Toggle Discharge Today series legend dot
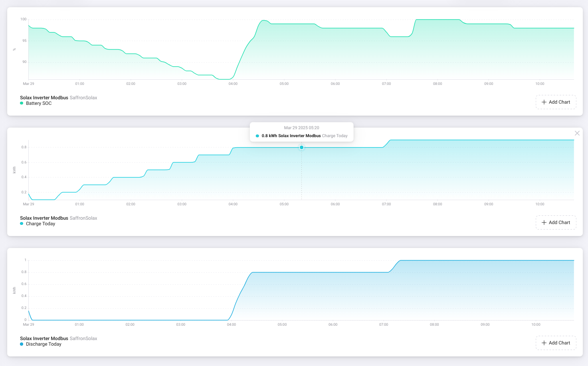The image size is (588, 366). click(x=22, y=344)
